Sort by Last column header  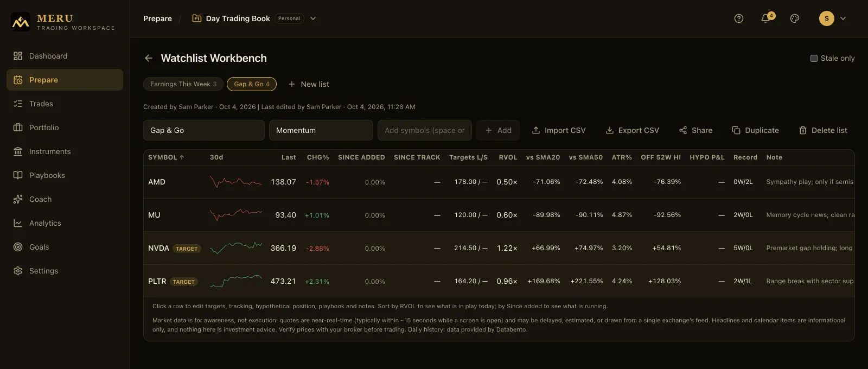289,157
